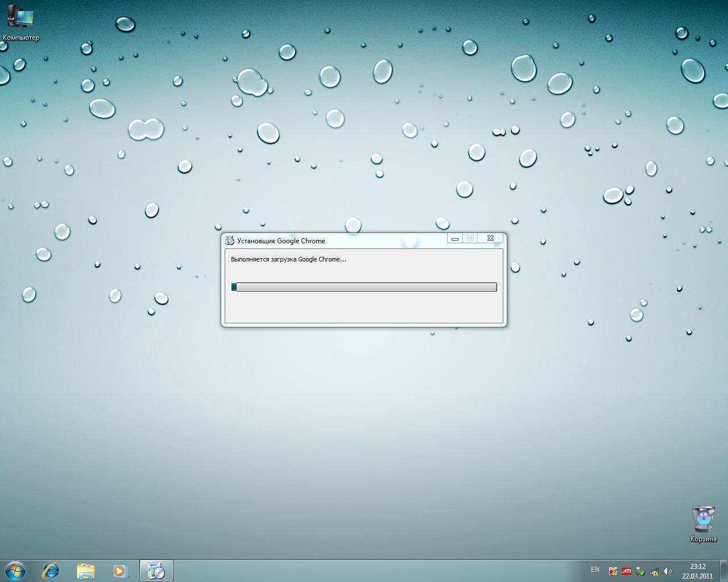Open the Start menu
The width and height of the screenshot is (728, 582).
[13, 570]
